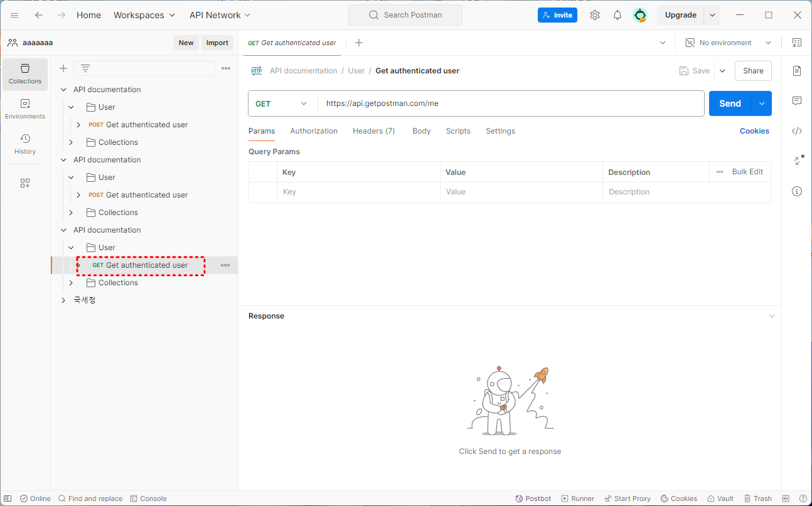The image size is (812, 506).
Task: Open Vault in the status bar
Action: [x=720, y=498]
